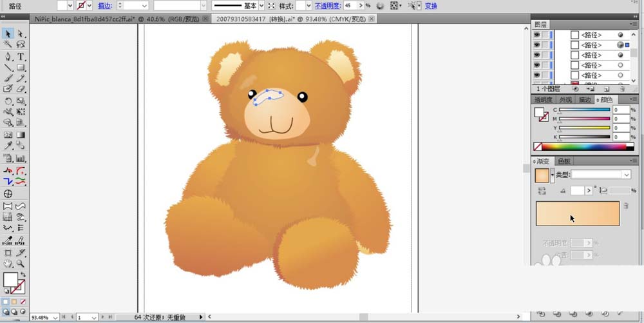Hide the first 路径 layer row
Viewport: 644px width, 323px height.
537,35
